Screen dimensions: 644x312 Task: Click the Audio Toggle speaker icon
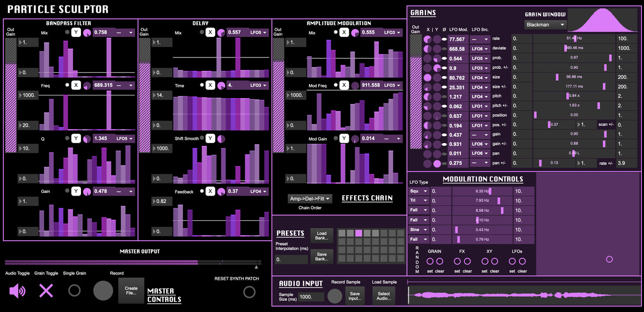(x=18, y=291)
